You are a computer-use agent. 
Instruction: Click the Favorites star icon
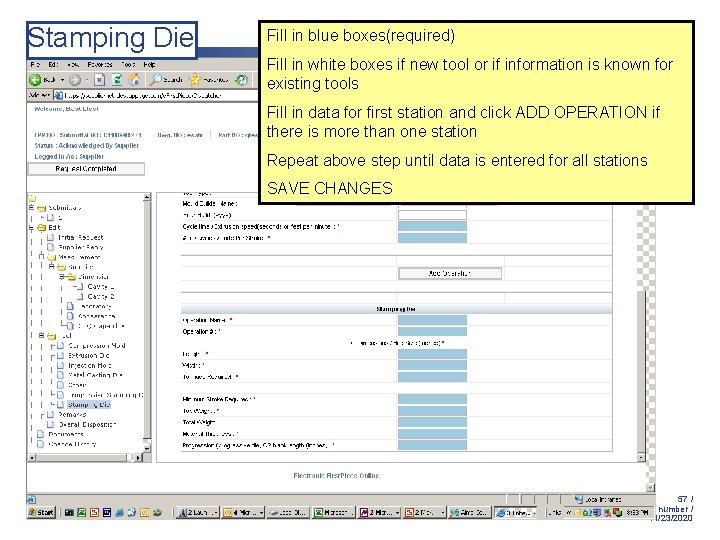(195, 80)
